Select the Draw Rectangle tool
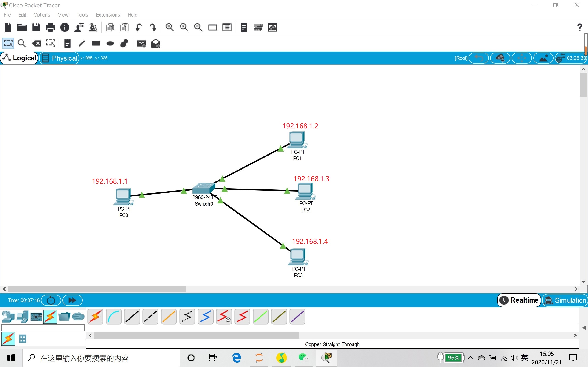Image resolution: width=588 pixels, height=367 pixels. pos(96,43)
